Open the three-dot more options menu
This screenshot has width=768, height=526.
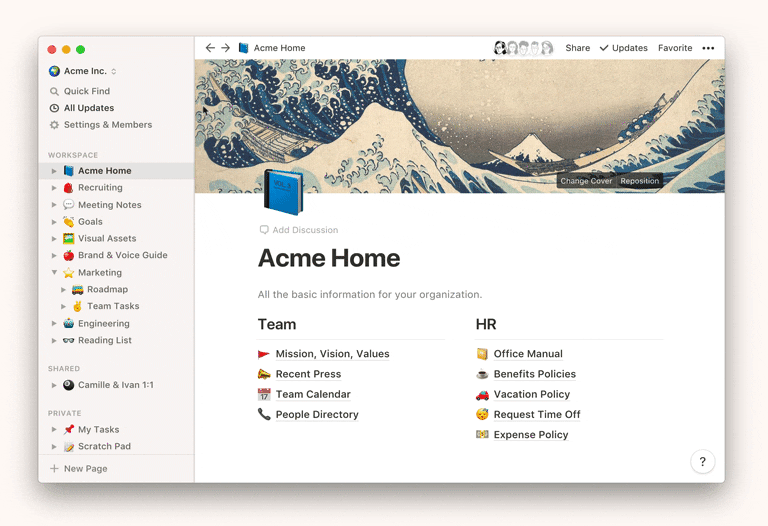coord(708,48)
